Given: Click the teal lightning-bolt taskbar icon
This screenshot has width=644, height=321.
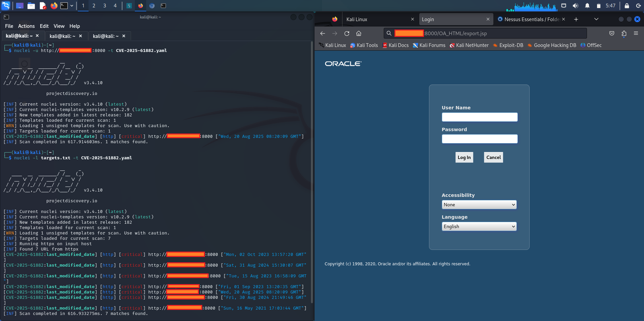Looking at the screenshot, I should (x=129, y=6).
